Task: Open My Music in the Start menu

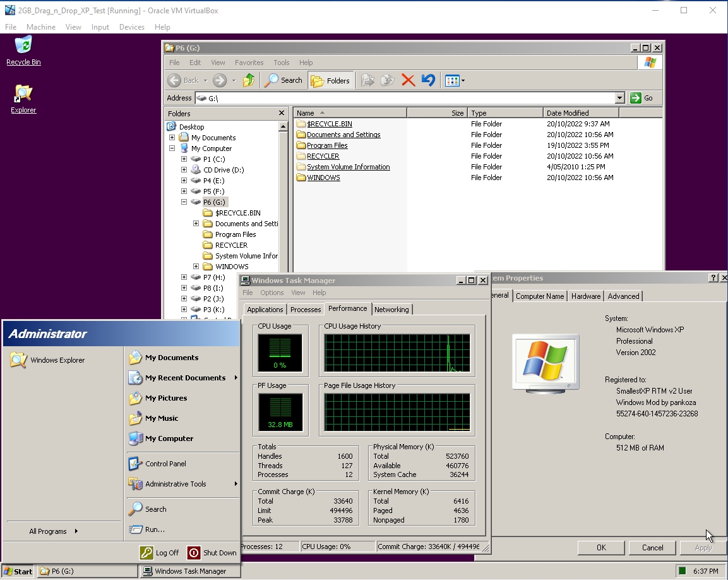Action: [153, 418]
